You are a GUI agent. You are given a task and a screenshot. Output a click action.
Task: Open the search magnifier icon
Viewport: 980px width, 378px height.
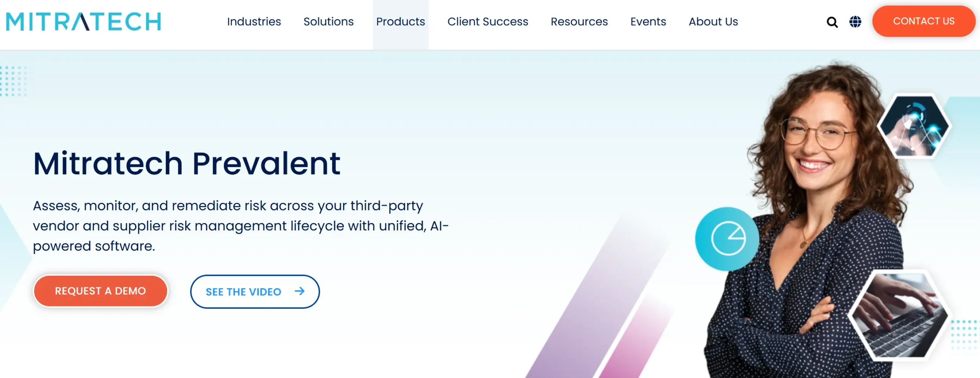[832, 22]
